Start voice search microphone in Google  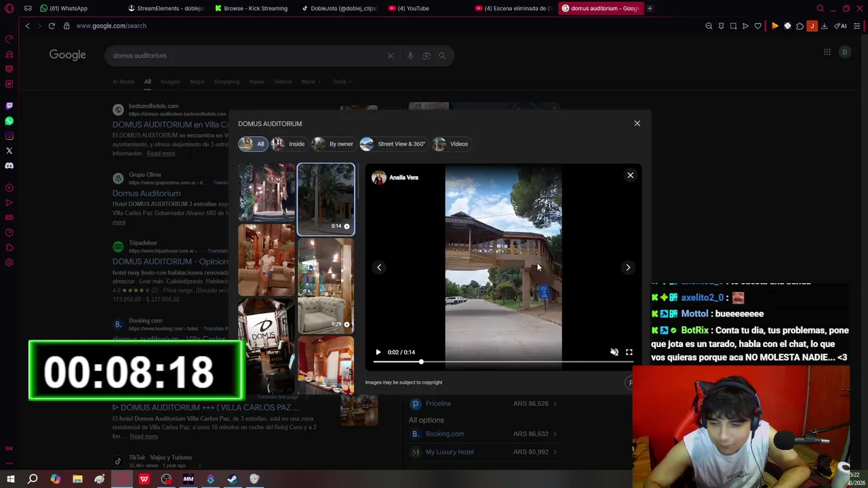click(410, 56)
